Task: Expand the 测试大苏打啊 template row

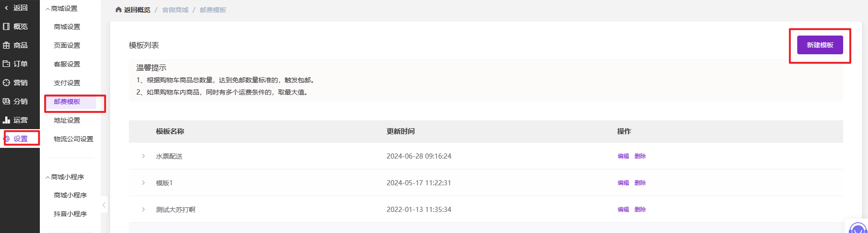Action: tap(143, 210)
